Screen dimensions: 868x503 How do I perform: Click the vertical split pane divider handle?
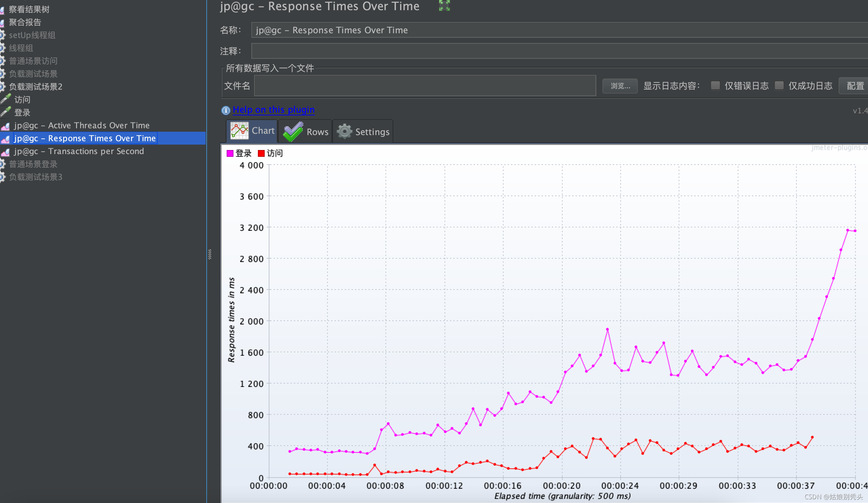click(x=209, y=254)
